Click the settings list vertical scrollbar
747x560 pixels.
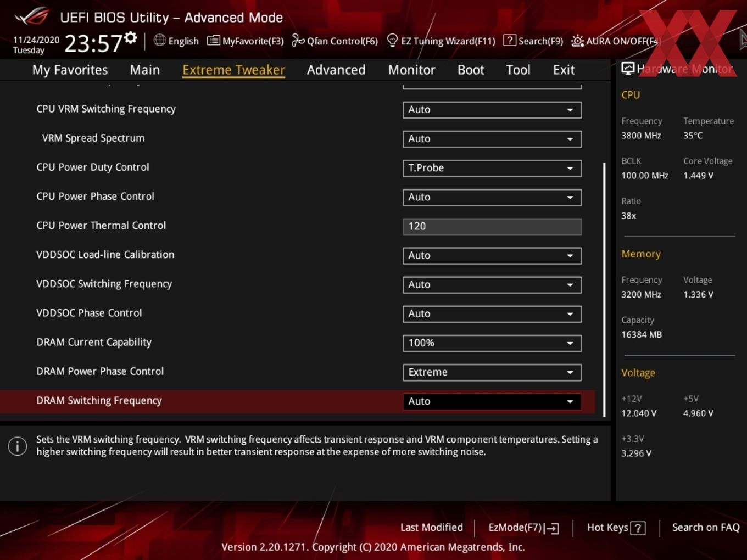[604, 289]
